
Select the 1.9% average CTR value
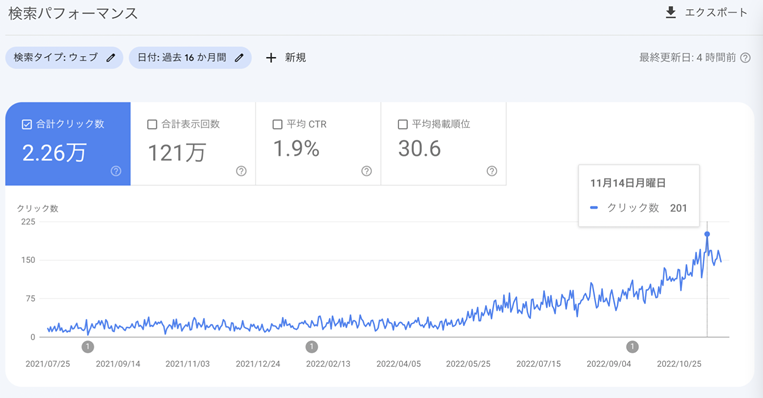[x=296, y=148]
